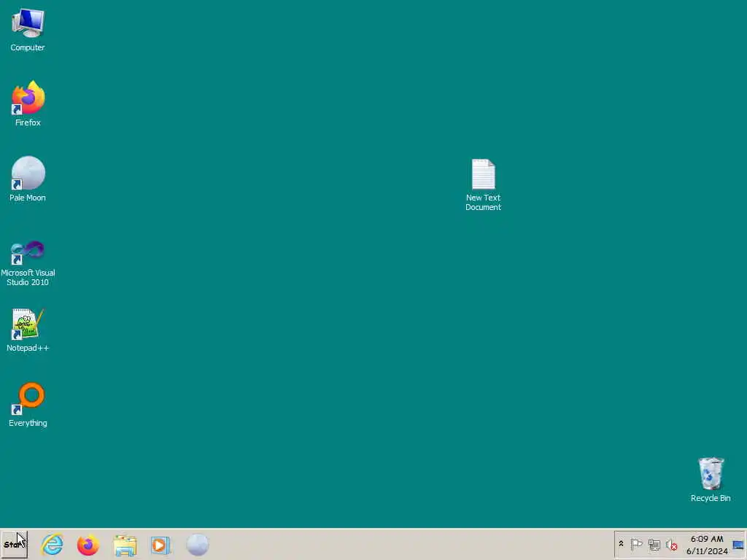This screenshot has height=560, width=747.
Task: Launch Internet Explorer from the taskbar
Action: pyautogui.click(x=53, y=545)
